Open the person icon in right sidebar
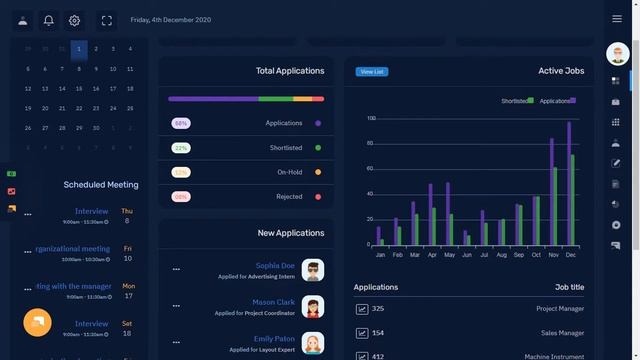This screenshot has width=640, height=360. click(616, 143)
